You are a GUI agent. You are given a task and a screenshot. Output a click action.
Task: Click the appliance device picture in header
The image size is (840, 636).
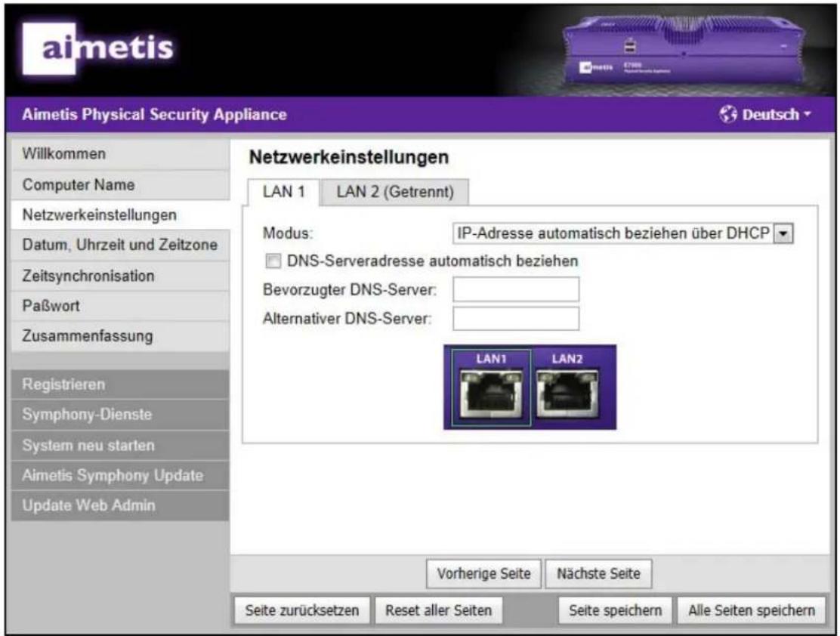(684, 51)
